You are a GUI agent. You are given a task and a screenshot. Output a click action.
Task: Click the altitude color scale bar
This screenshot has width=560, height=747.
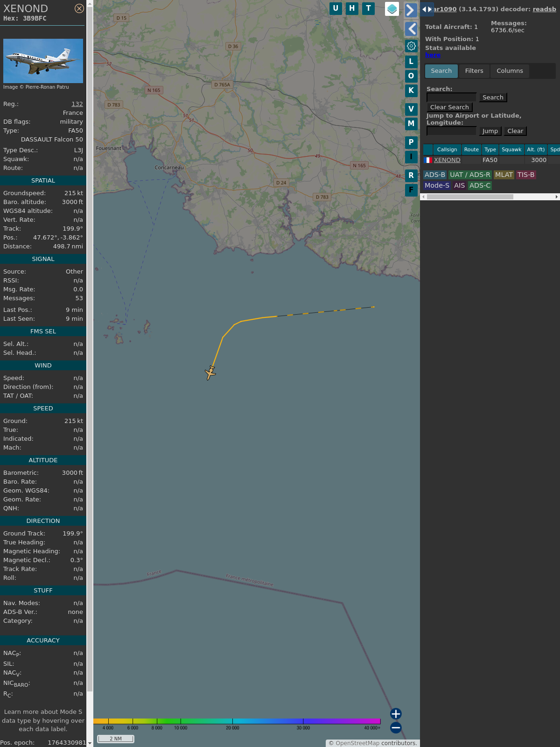237,721
